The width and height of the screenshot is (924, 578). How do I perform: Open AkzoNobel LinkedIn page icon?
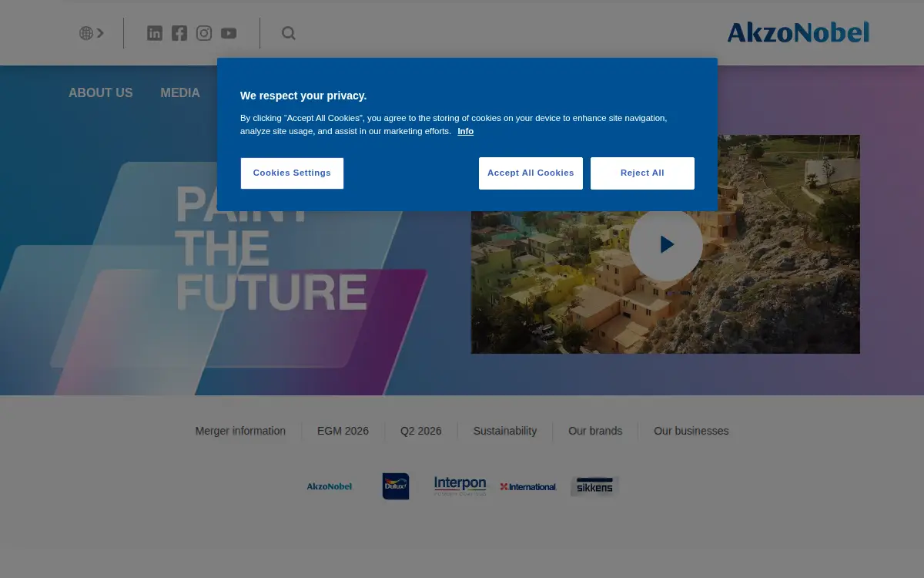click(x=155, y=33)
